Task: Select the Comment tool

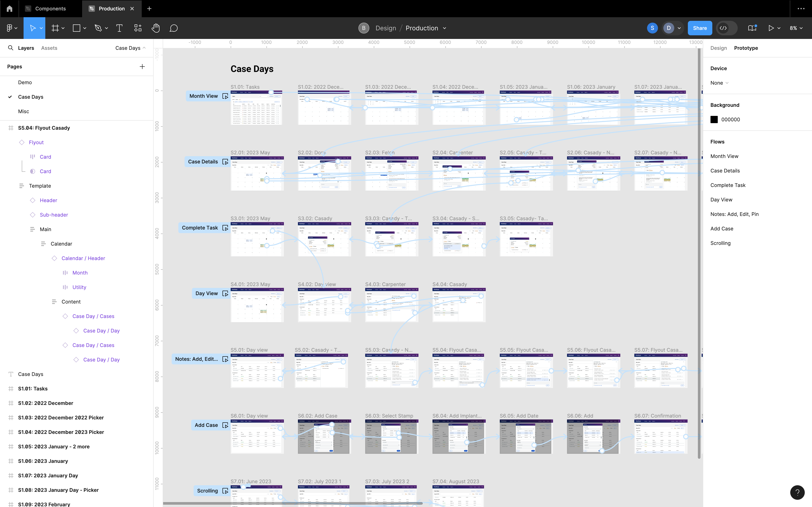Action: [x=174, y=28]
